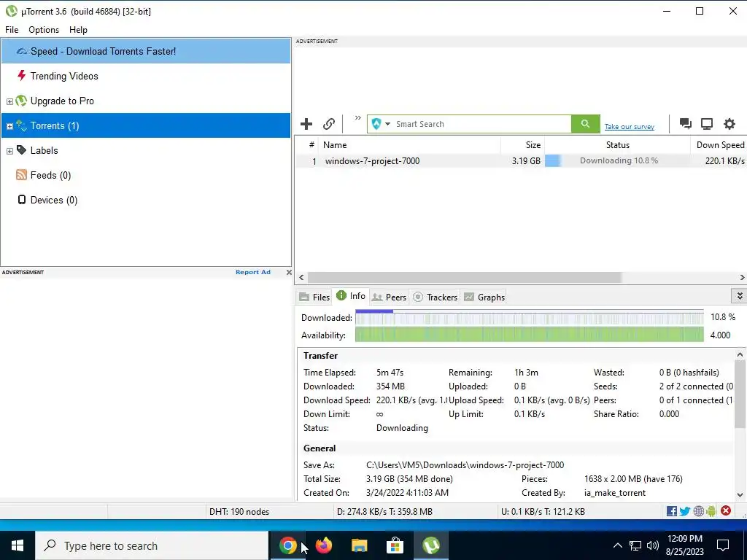Screen dimensions: 747x560
Task: Close the sidebar advertisement
Action: (x=289, y=273)
